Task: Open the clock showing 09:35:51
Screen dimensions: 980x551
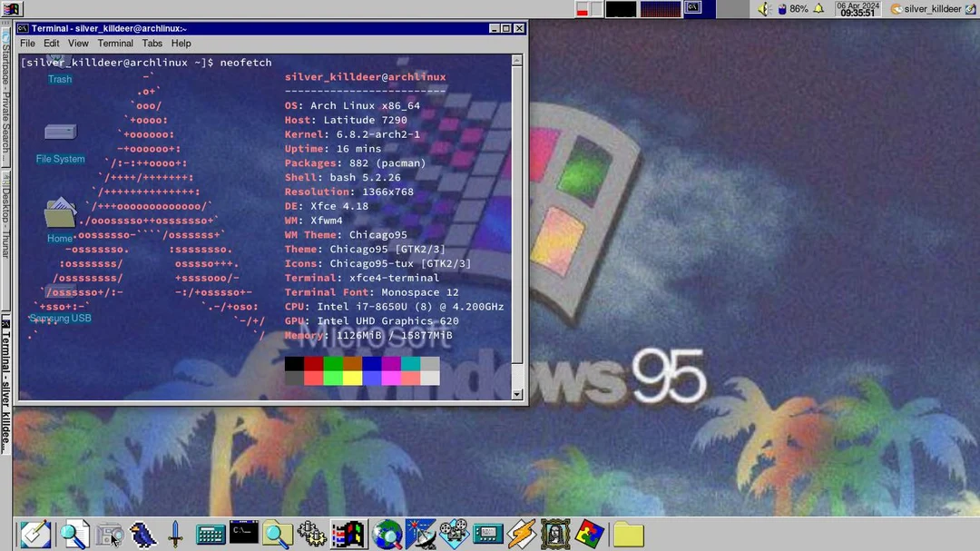Action: click(857, 9)
